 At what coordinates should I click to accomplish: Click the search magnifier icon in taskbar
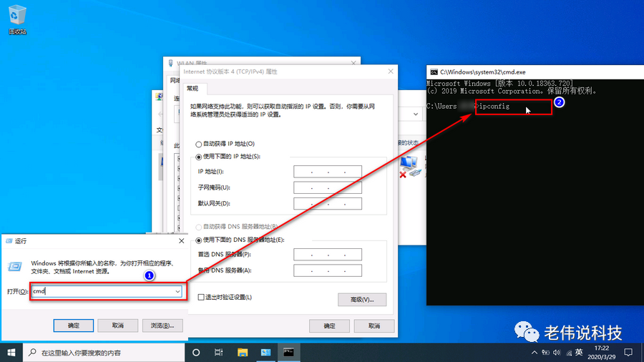[32, 353]
